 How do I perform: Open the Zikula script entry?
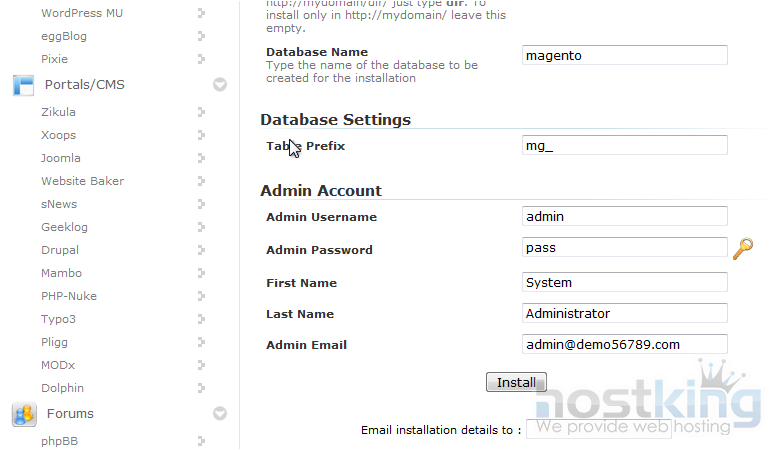point(58,112)
